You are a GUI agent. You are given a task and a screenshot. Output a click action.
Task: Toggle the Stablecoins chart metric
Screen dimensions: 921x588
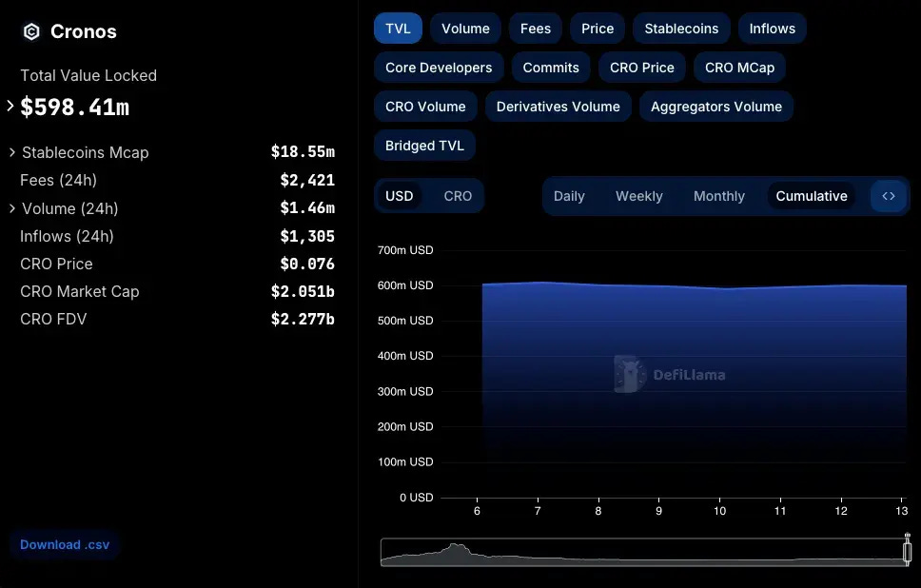(x=681, y=29)
